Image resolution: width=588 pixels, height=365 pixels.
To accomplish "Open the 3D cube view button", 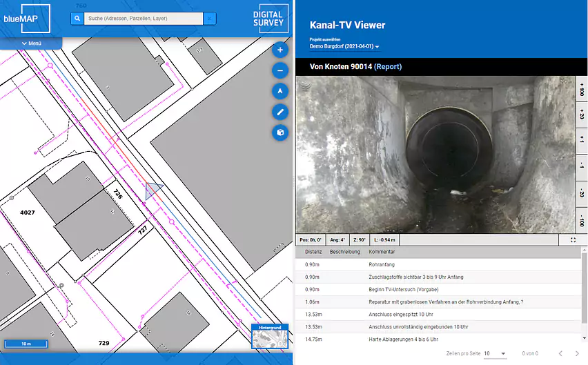I will 280,132.
